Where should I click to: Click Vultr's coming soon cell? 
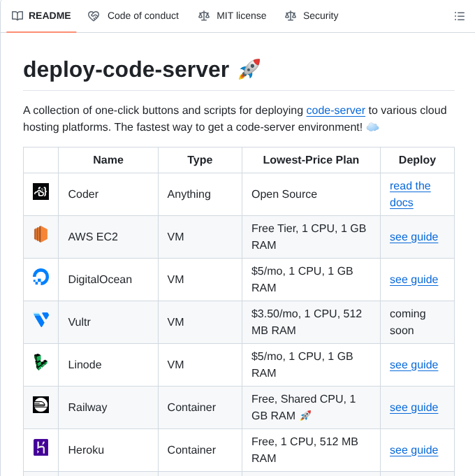coord(417,322)
